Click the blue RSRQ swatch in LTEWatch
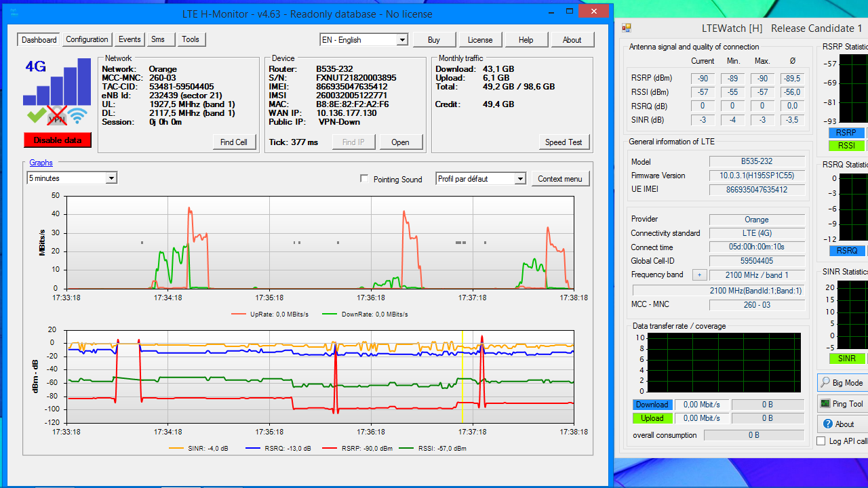This screenshot has height=488, width=868. (x=846, y=251)
